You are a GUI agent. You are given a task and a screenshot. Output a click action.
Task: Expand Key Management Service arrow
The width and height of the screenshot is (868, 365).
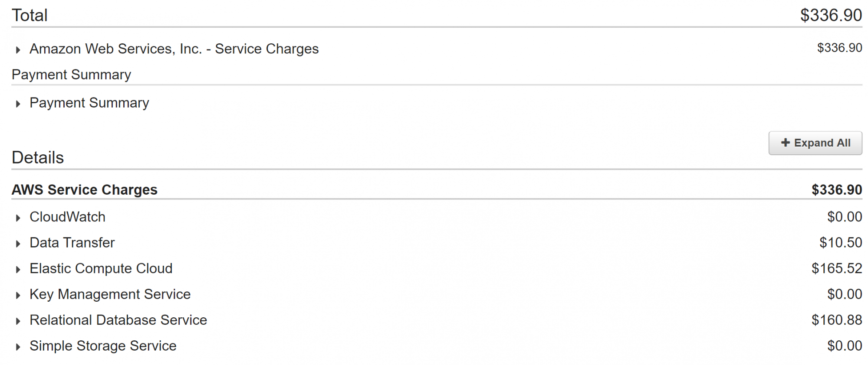point(18,295)
